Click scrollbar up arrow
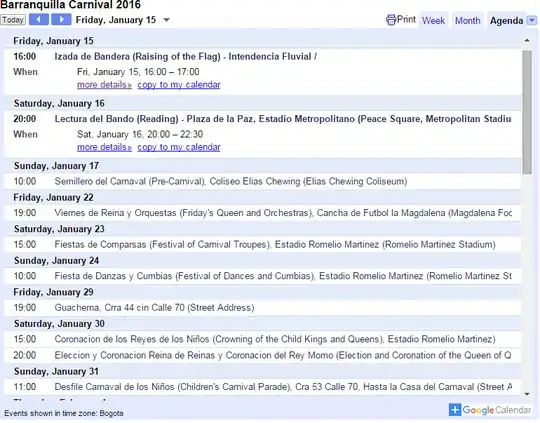This screenshot has width=540, height=423. [x=527, y=41]
